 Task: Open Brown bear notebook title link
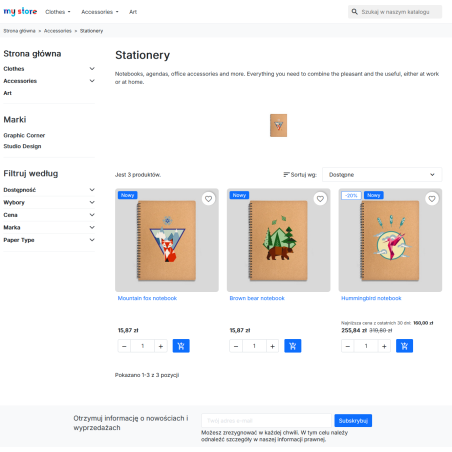pos(257,298)
